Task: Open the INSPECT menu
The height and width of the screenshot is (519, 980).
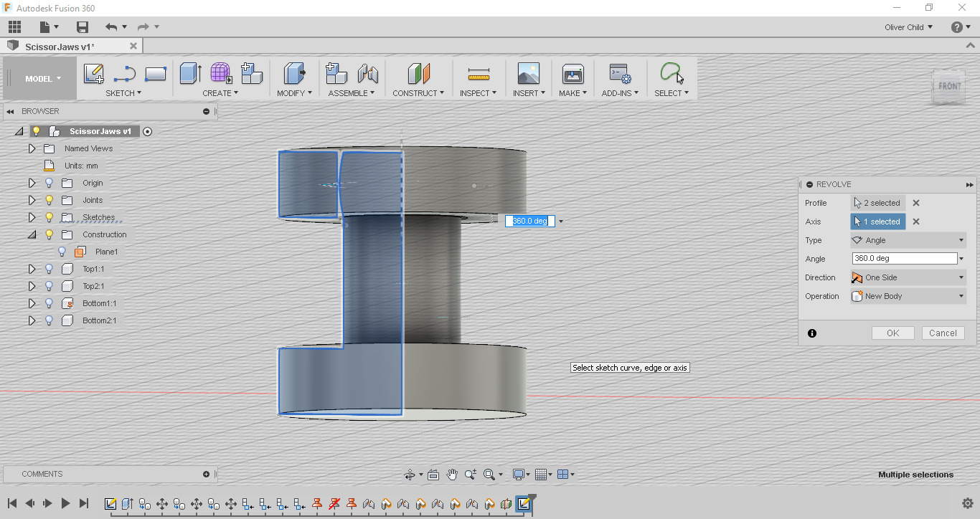Action: coord(479,93)
